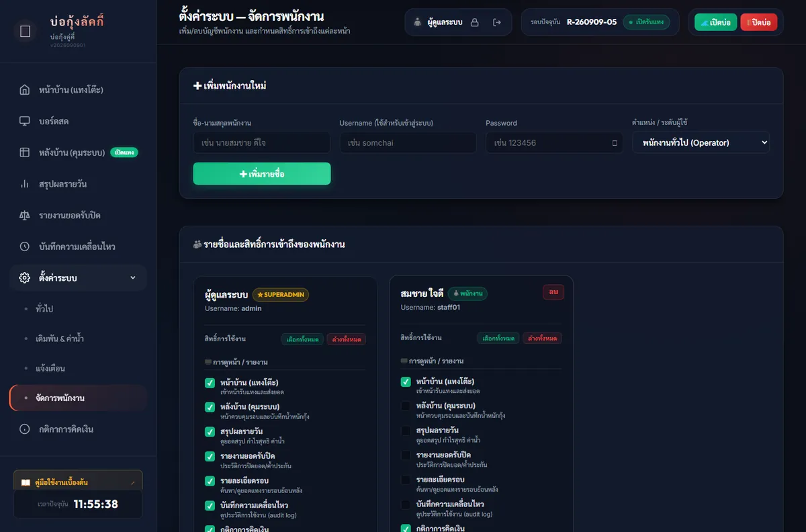Click the scales icon for รายงานยอดรับปิด

(25, 216)
